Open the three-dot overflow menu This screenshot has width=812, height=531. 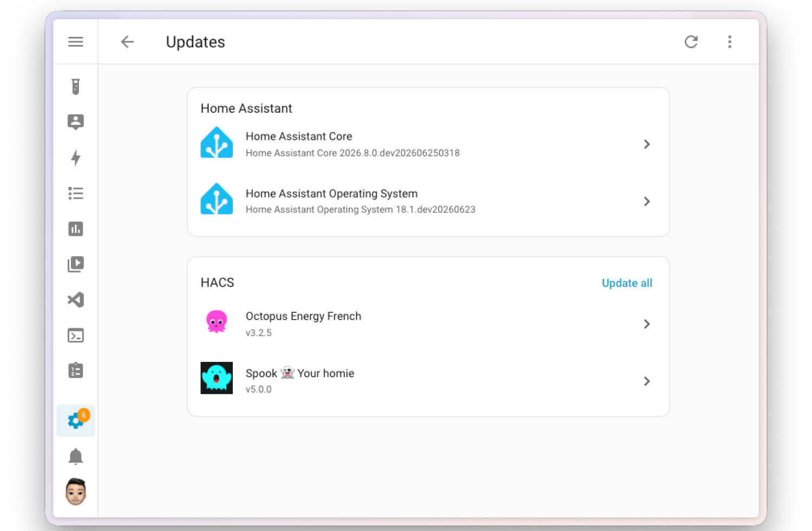pos(730,42)
